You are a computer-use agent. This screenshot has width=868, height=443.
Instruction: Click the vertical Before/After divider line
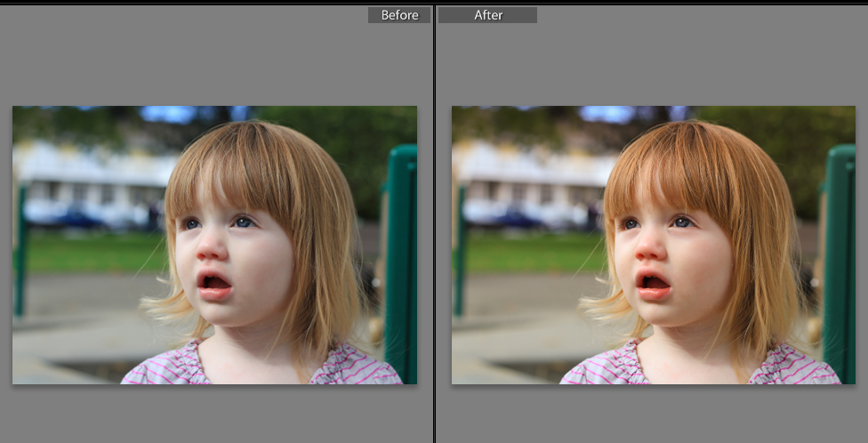[434, 222]
